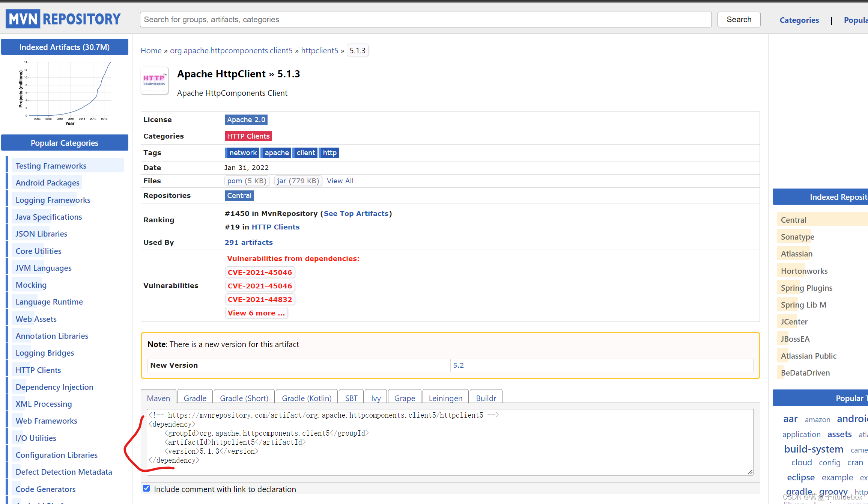Open the httpclient5 breadcrumb link
Screen dimensions: 868x504
tap(319, 50)
